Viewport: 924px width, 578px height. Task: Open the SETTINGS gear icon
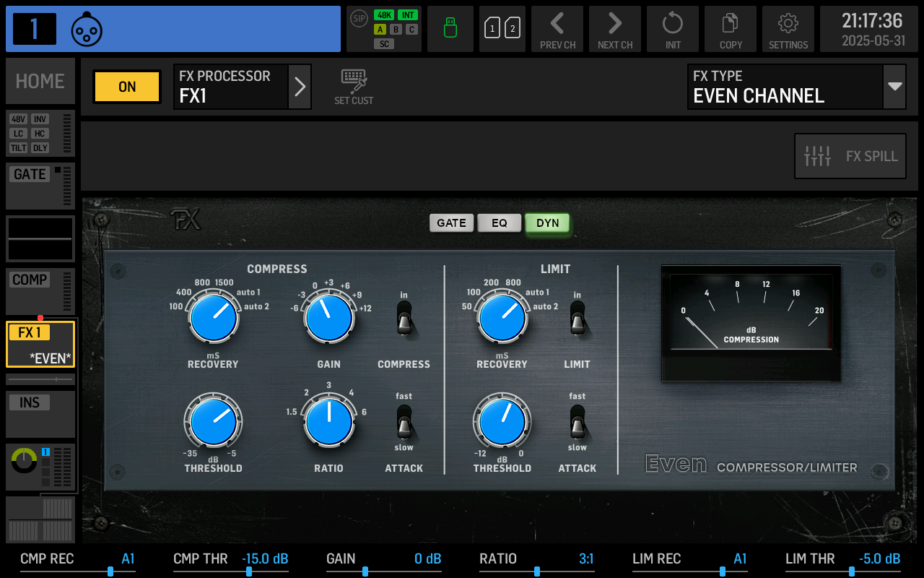788,29
